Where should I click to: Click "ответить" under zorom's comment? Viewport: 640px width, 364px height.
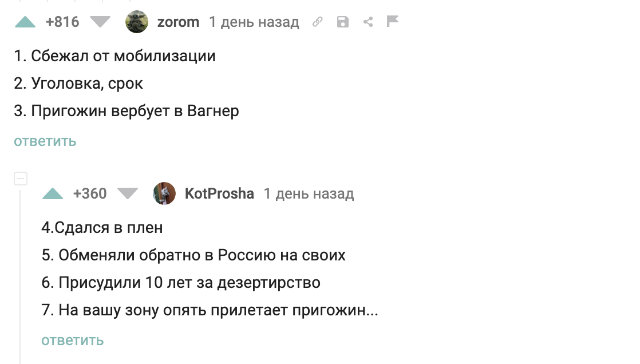45,141
